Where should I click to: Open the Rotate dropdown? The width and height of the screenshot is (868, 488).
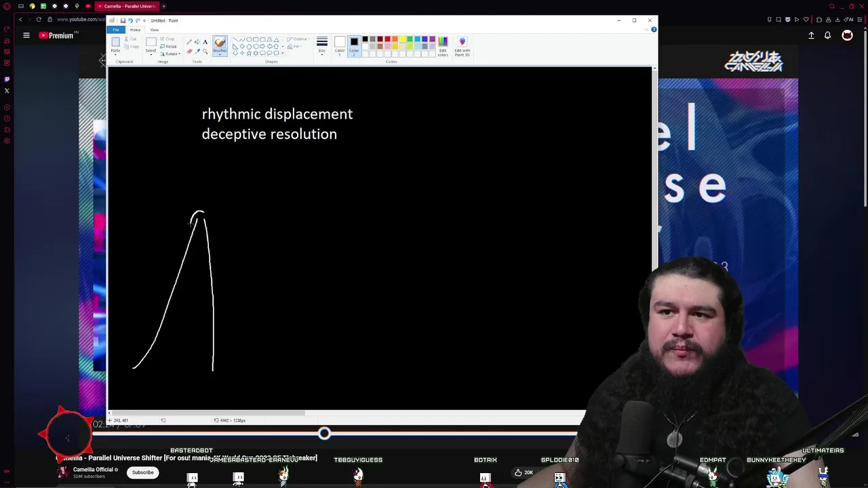click(x=170, y=54)
